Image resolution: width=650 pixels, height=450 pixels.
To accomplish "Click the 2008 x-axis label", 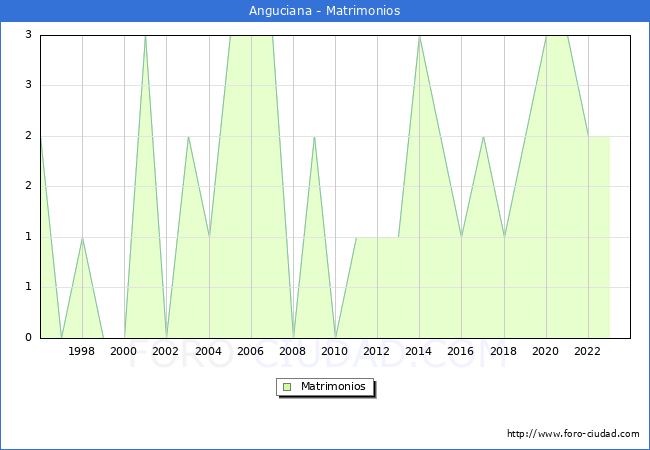I will [x=293, y=351].
